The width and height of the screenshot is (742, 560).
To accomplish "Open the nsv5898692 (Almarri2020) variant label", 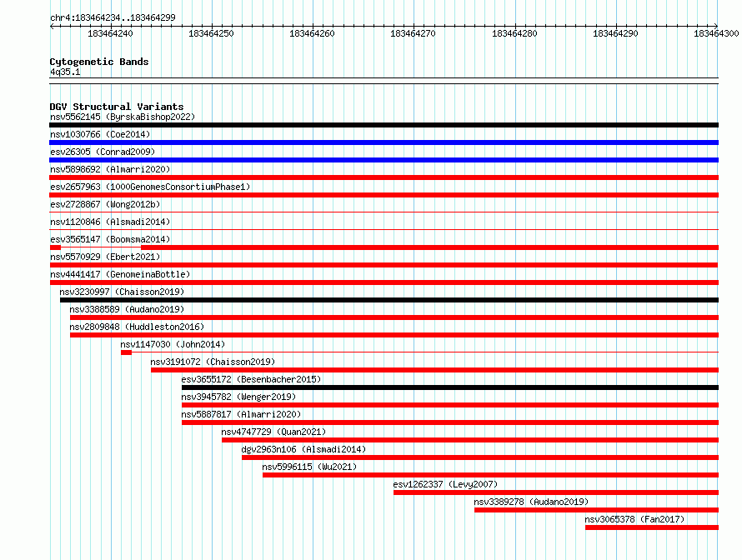I will pos(110,169).
